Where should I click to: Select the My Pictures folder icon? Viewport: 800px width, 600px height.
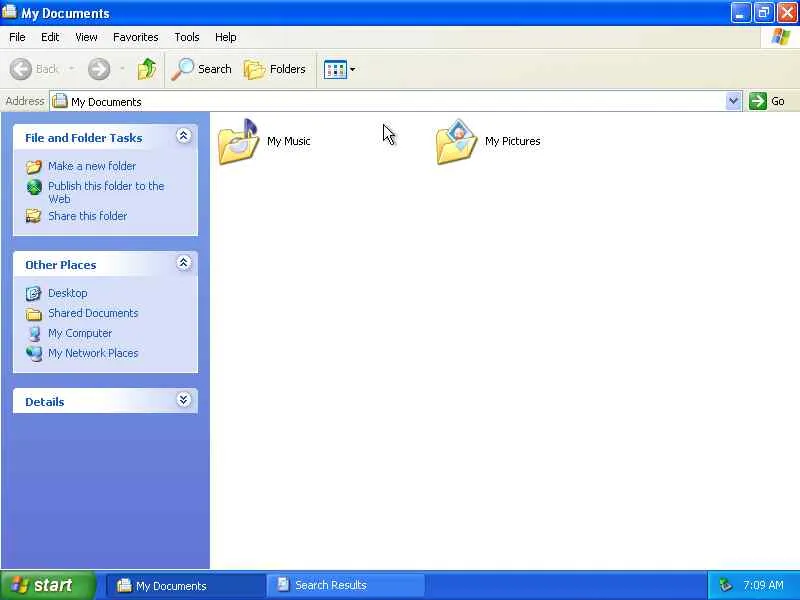coord(457,141)
